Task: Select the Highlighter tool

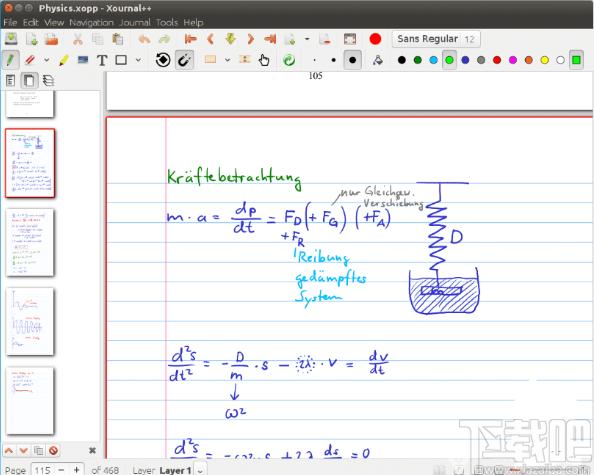Action: 64,60
